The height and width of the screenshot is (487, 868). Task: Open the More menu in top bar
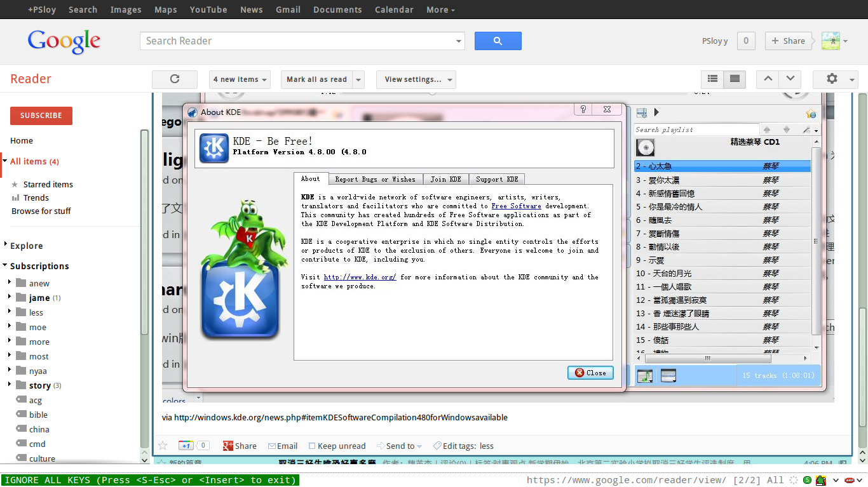(440, 10)
